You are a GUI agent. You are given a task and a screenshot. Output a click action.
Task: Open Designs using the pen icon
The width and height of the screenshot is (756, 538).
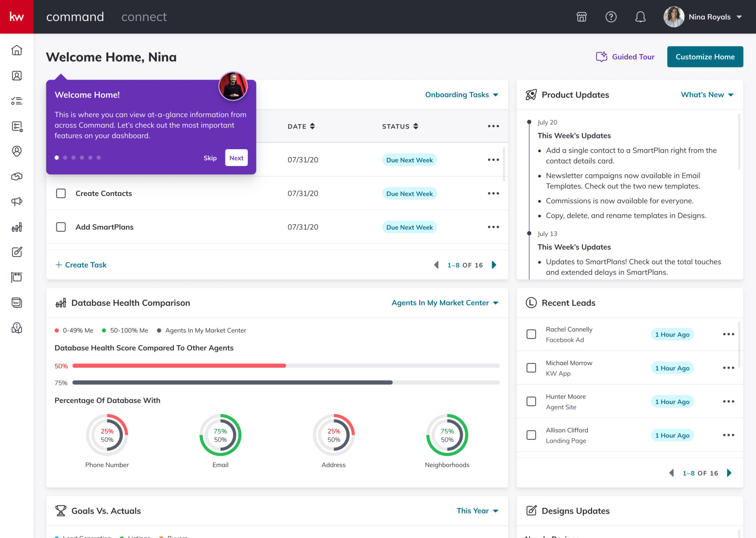point(17,252)
